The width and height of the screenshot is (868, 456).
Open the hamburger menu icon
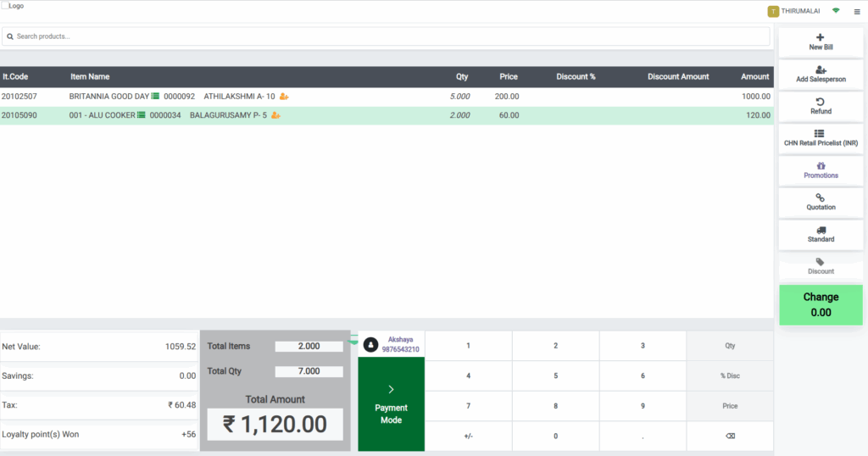pyautogui.click(x=857, y=12)
